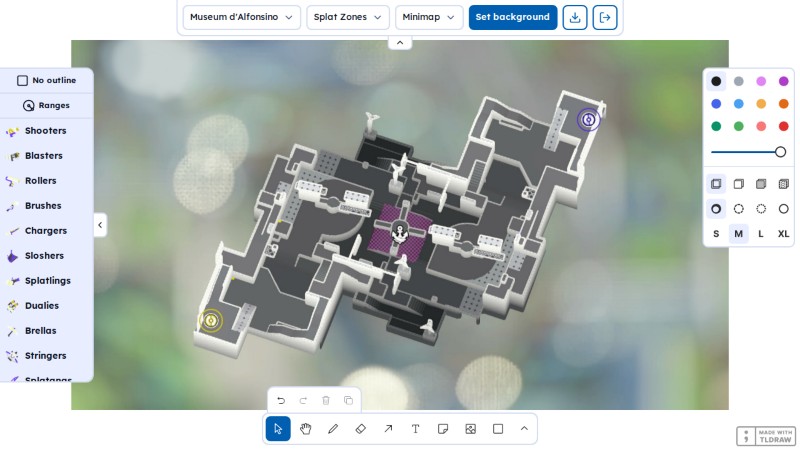Viewport: 800px width, 450px height.
Task: Choose size M
Action: coord(739,234)
